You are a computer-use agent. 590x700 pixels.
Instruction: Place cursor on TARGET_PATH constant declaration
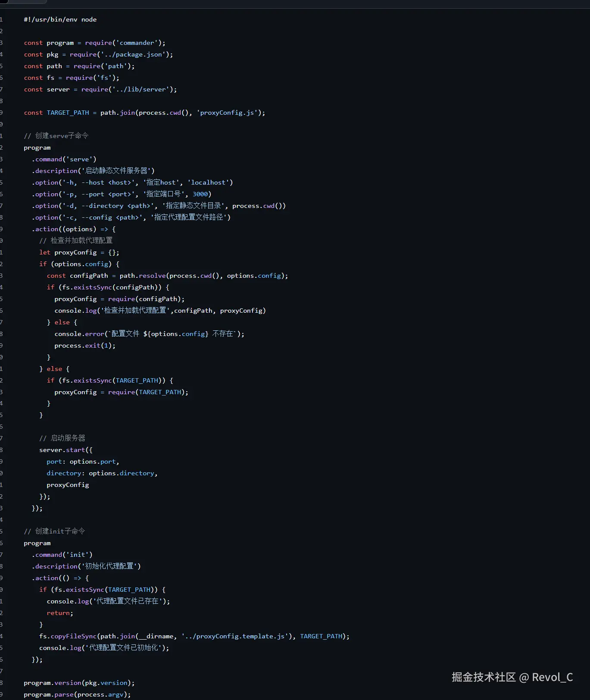tap(68, 113)
